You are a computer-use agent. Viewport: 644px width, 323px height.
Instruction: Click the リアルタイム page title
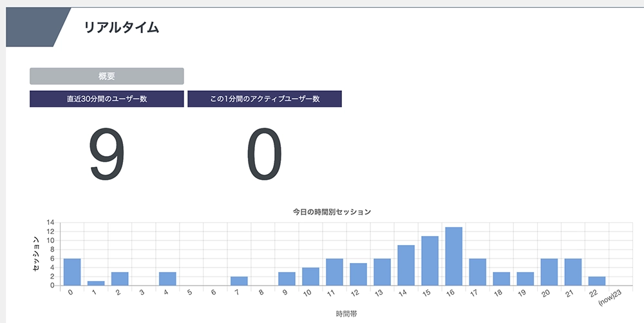122,28
